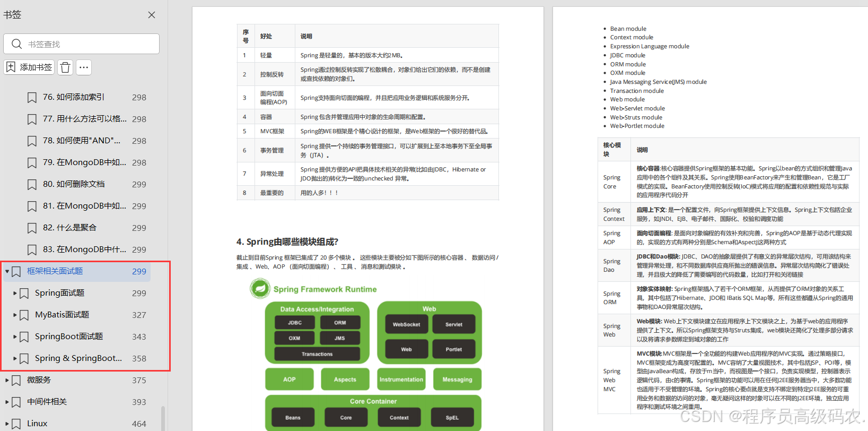This screenshot has height=431, width=868.
Task: Open the Linux bookmark
Action: 37,424
